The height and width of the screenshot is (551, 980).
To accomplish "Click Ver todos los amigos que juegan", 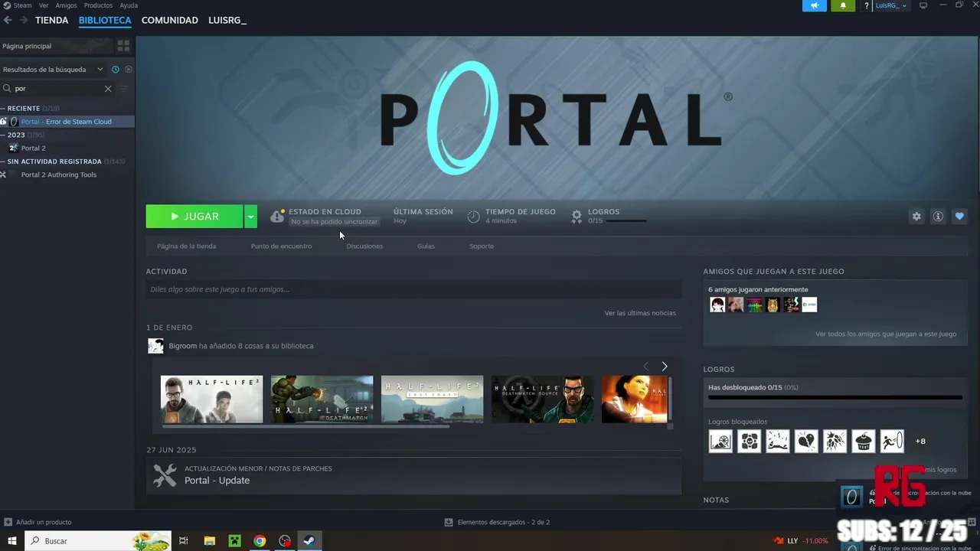I will coord(886,334).
